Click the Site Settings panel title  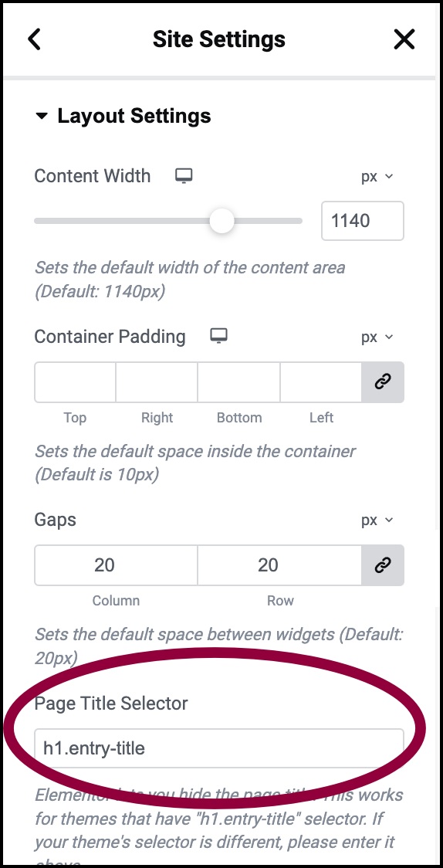coord(219,39)
